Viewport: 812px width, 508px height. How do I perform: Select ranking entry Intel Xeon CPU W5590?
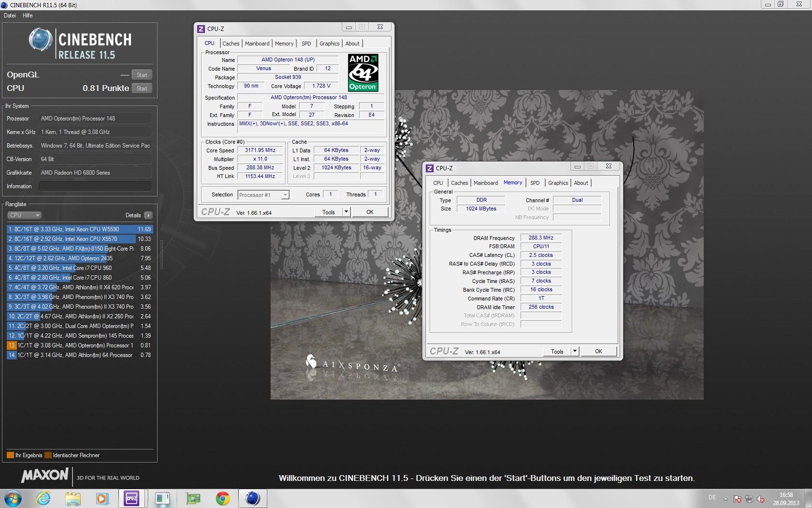[x=80, y=229]
